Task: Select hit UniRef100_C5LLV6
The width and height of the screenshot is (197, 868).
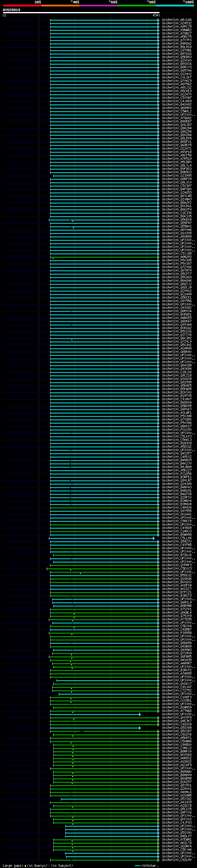Action: 177,538
